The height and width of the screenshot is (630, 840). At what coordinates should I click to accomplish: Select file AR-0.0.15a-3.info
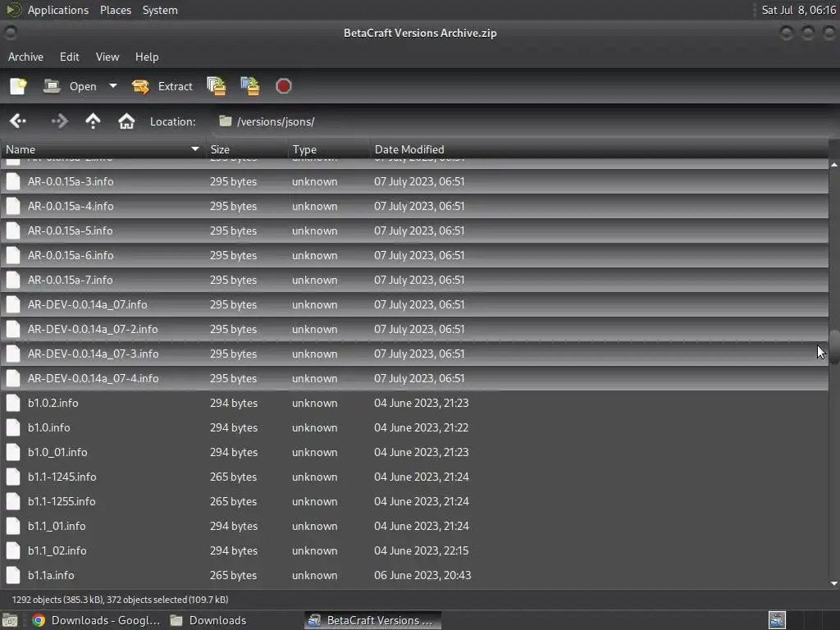(414, 181)
